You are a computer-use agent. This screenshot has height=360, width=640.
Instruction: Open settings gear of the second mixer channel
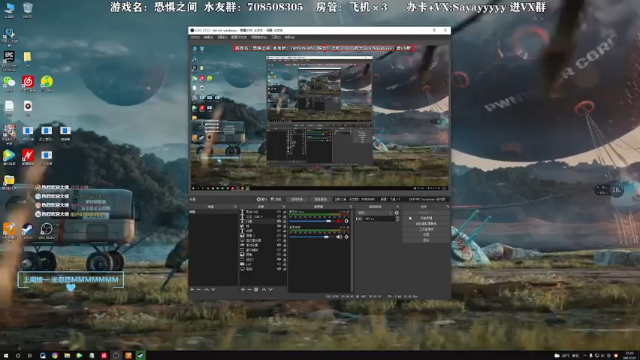[347, 237]
